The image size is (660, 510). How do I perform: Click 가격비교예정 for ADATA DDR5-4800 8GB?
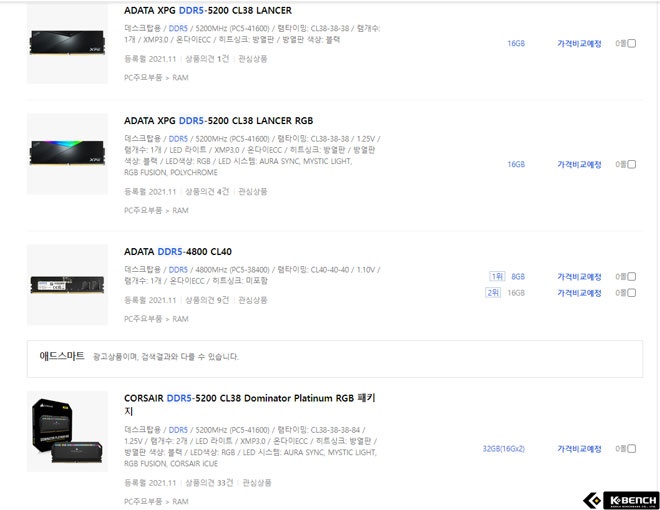[x=580, y=276]
